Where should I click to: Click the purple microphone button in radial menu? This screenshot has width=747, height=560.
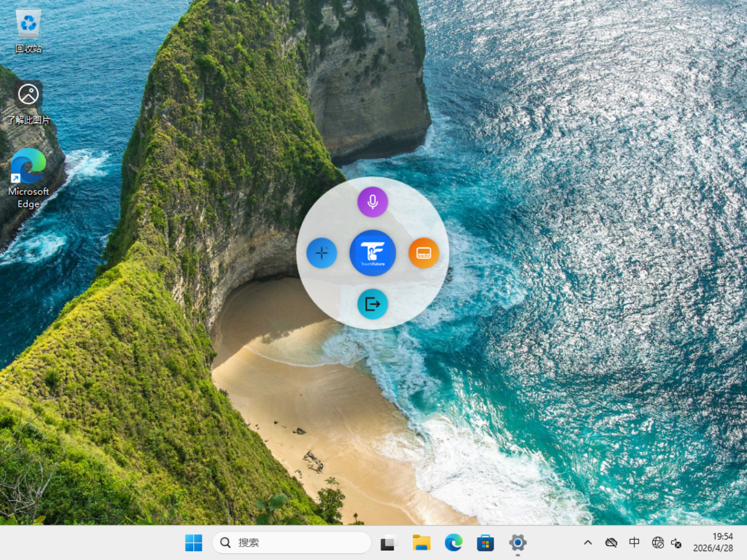pyautogui.click(x=372, y=202)
